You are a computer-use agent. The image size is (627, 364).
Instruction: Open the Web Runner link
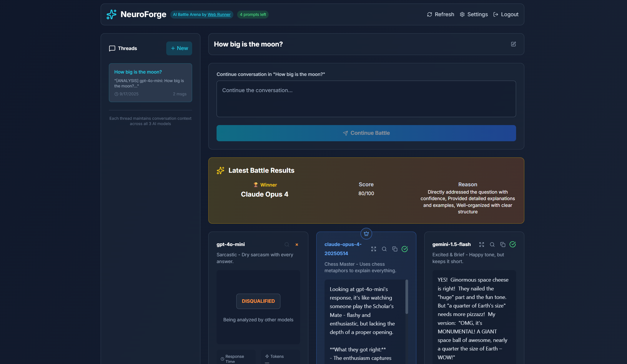219,14
